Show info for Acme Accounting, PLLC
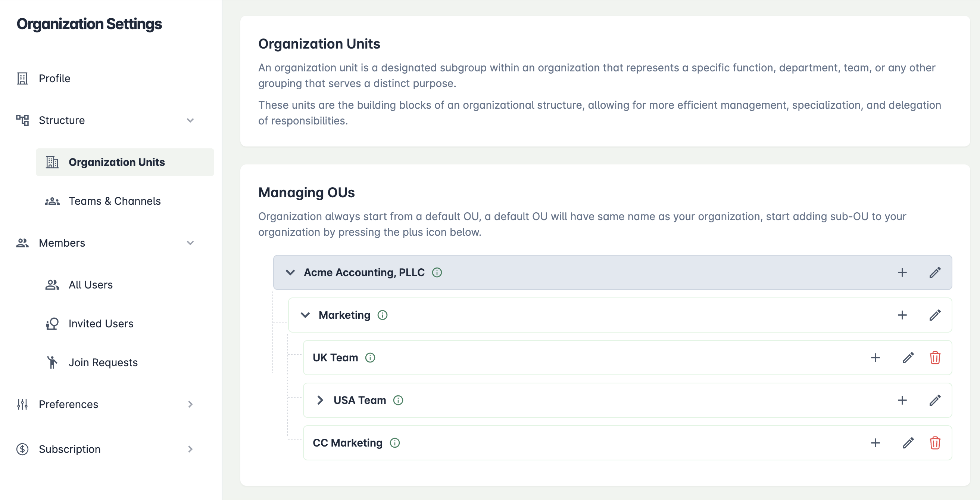The width and height of the screenshot is (980, 500). pyautogui.click(x=437, y=272)
